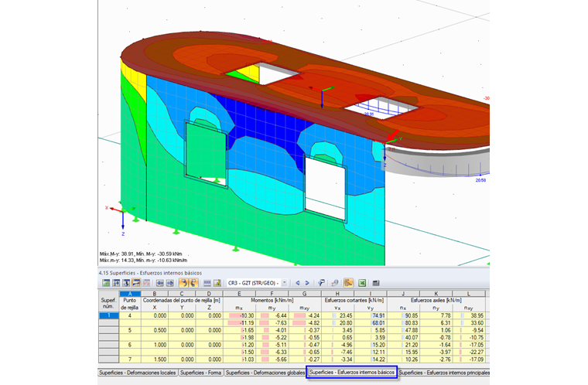Click the first green table-view icon in results toolbar
This screenshot has height=385, width=588.
106,283
